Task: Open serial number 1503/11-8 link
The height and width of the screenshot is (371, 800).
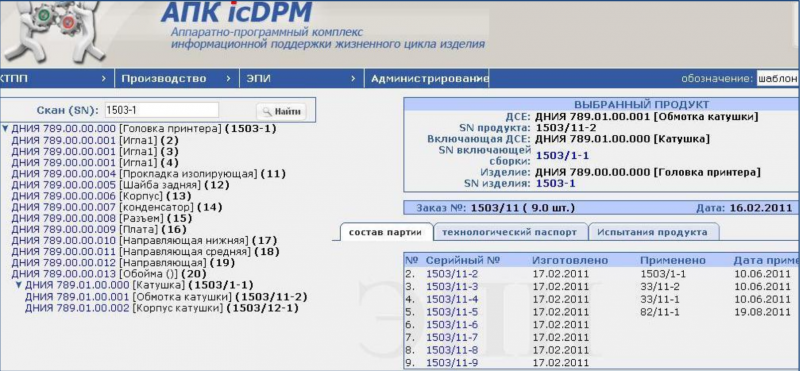Action: (452, 350)
